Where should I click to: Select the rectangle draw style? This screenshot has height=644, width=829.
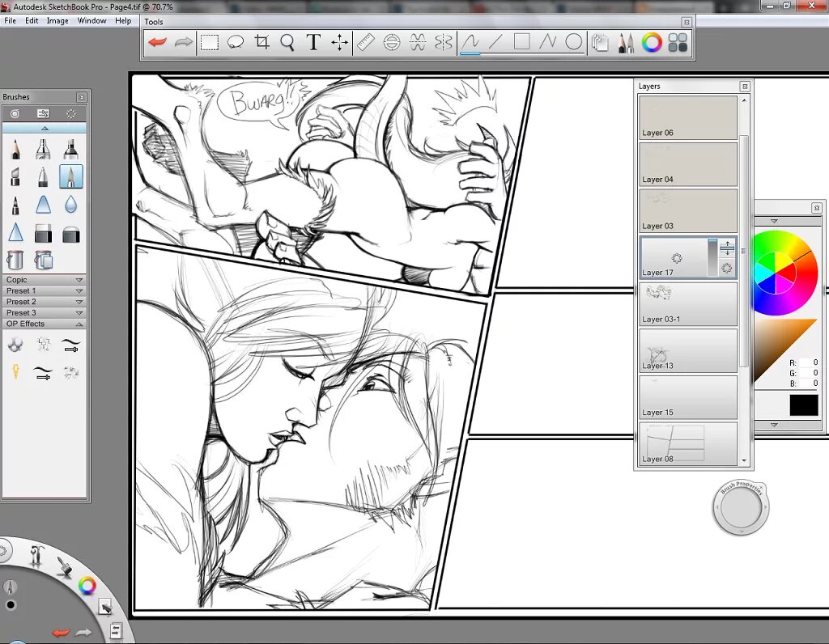522,42
